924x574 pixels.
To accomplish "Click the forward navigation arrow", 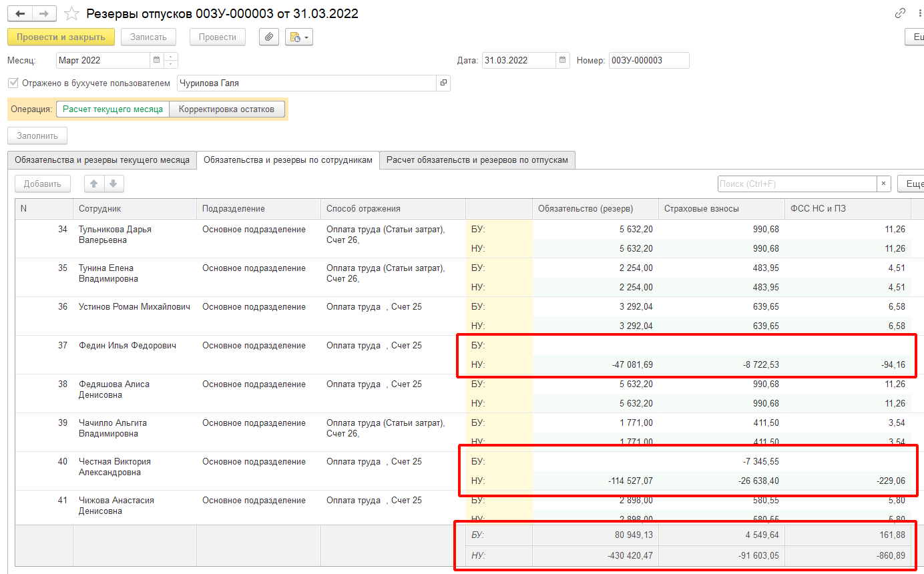I will (44, 14).
